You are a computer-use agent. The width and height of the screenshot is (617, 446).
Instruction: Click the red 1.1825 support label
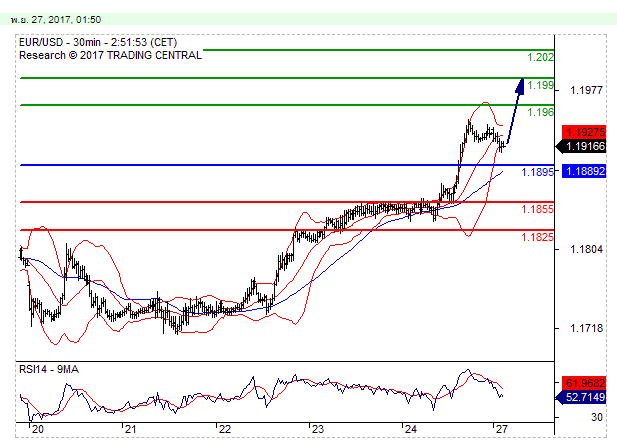(538, 237)
